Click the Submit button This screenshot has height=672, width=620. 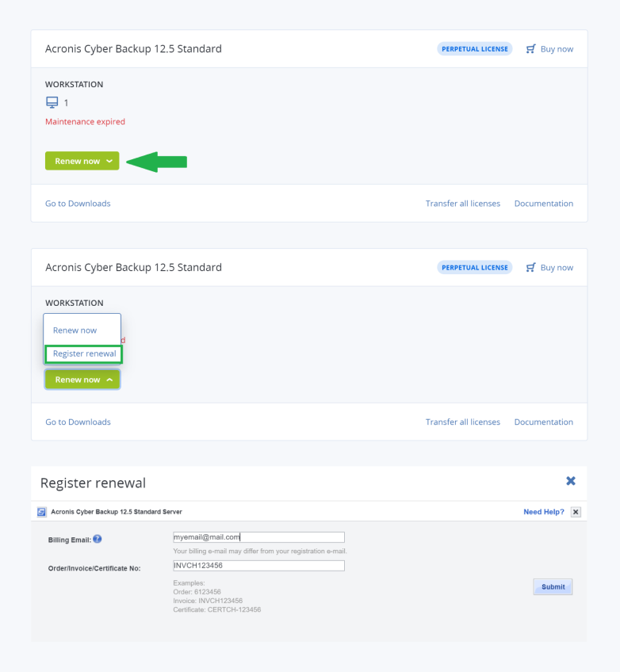pyautogui.click(x=553, y=586)
